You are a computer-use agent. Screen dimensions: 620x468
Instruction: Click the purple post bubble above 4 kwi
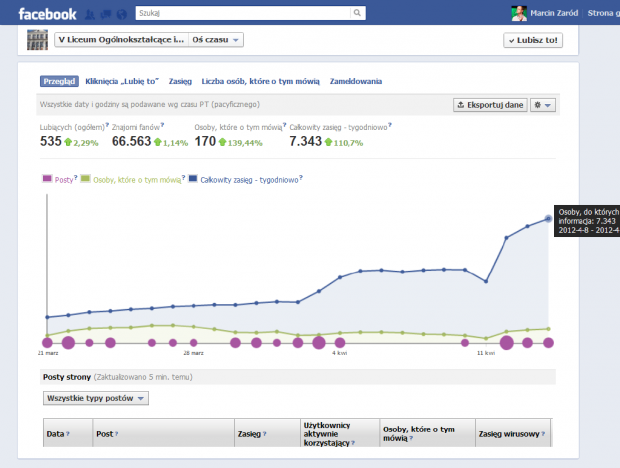point(340,343)
